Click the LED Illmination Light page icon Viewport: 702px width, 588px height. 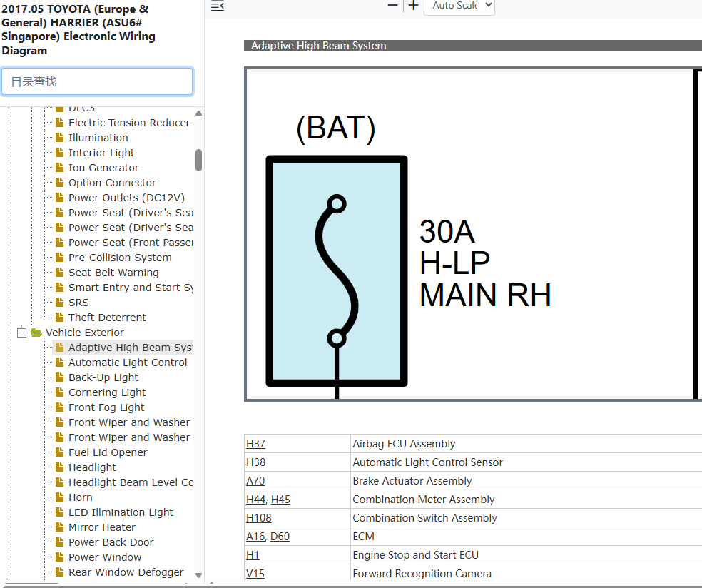59,513
